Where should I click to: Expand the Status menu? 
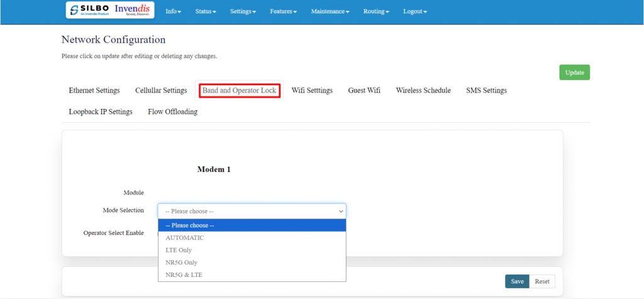tap(205, 12)
